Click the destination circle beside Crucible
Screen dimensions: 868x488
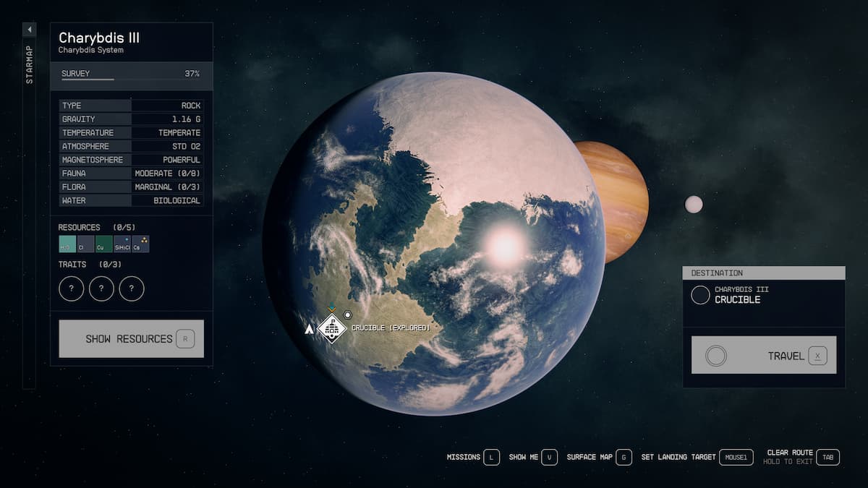pyautogui.click(x=700, y=295)
